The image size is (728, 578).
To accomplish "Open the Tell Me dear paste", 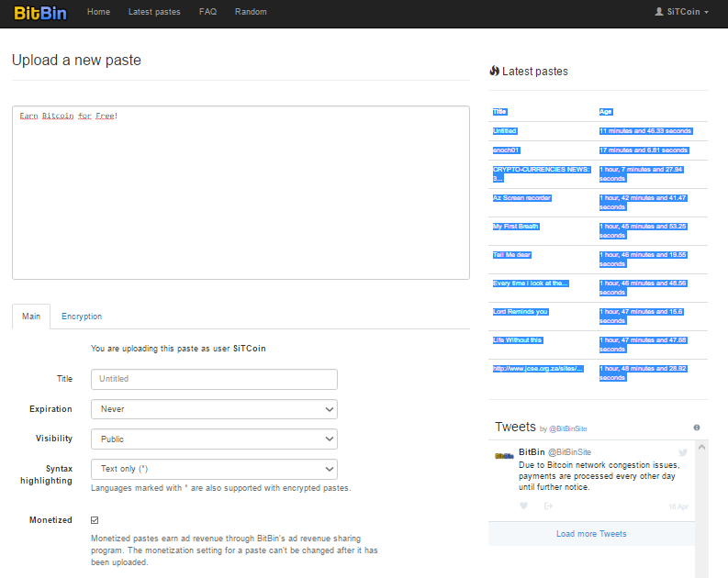I will pos(511,255).
